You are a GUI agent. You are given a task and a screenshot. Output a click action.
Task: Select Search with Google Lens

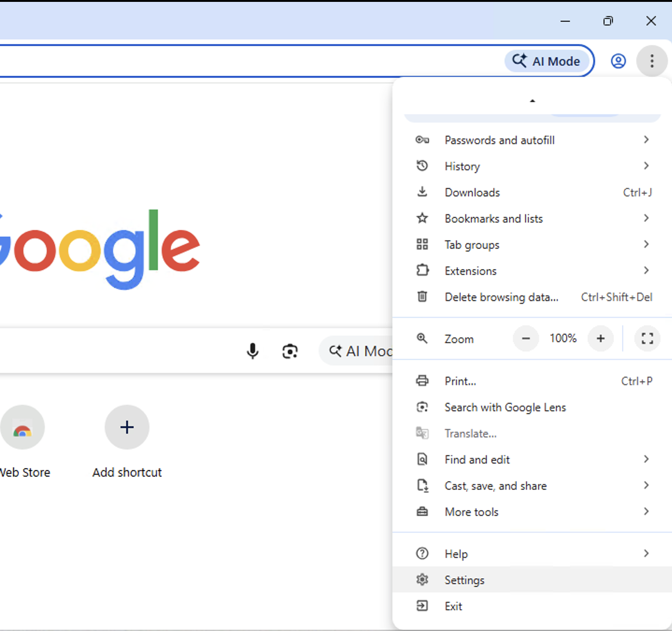coord(505,408)
